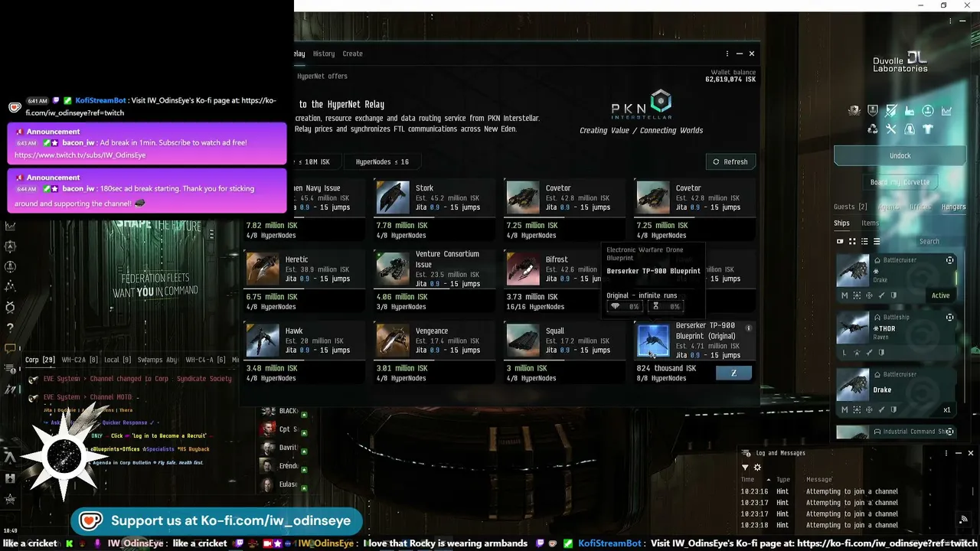
Task: Open the Market chart station service
Action: click(x=946, y=111)
